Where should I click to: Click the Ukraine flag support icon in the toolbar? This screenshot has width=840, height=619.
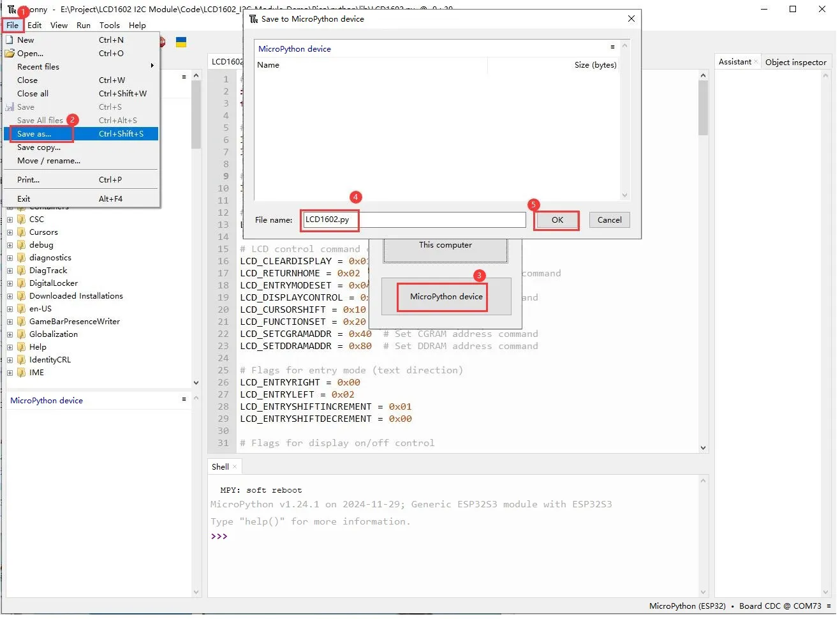[181, 42]
